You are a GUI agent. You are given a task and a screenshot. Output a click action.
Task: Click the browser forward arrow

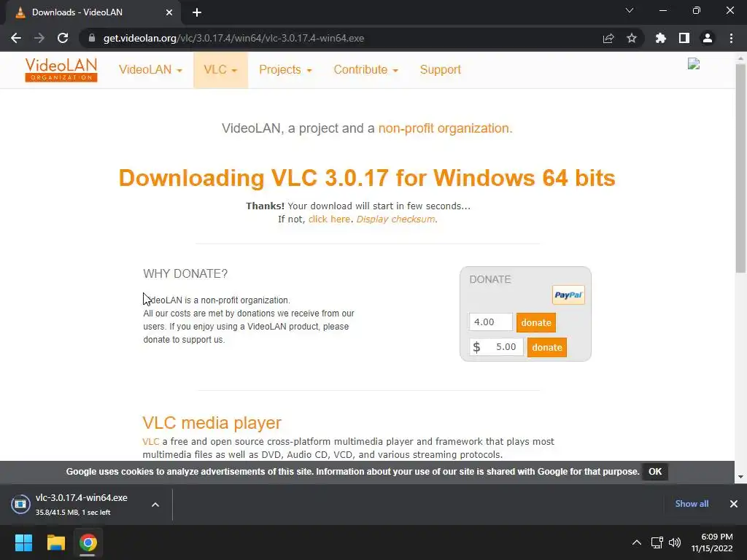coord(39,38)
